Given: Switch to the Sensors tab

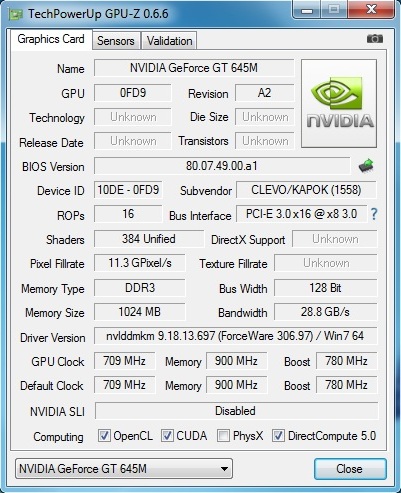Looking at the screenshot, I should tap(116, 41).
